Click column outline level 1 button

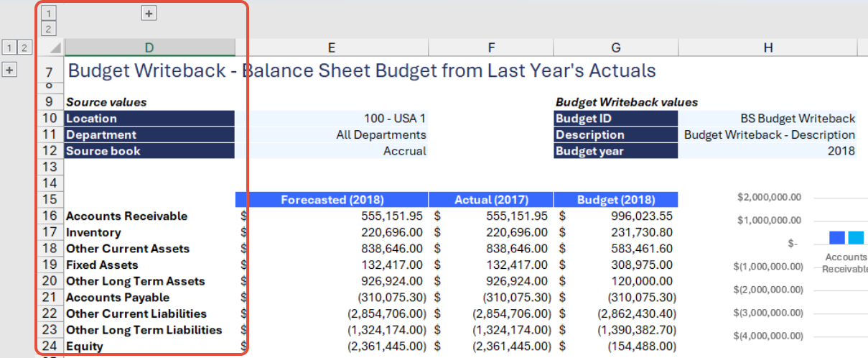(49, 13)
